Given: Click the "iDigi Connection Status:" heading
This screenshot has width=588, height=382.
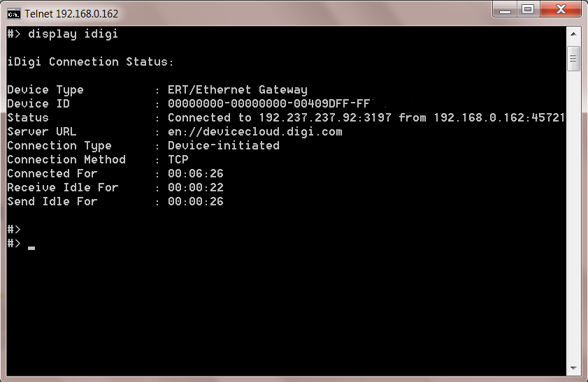Looking at the screenshot, I should [91, 62].
